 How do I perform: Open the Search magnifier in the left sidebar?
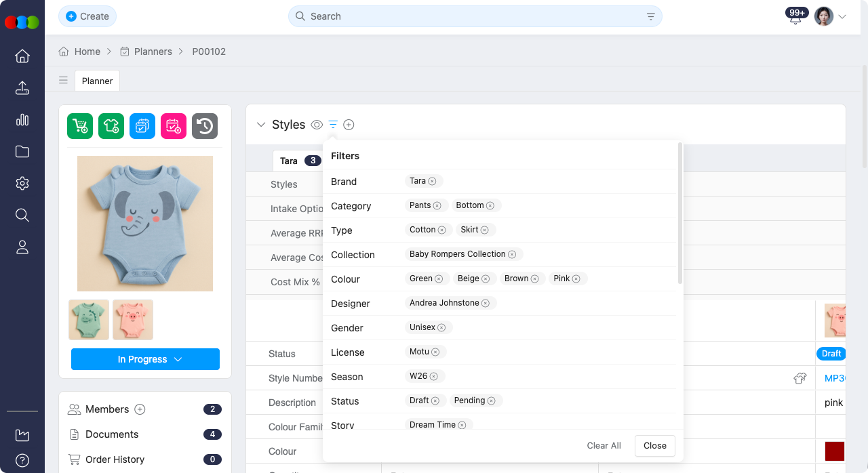22,215
